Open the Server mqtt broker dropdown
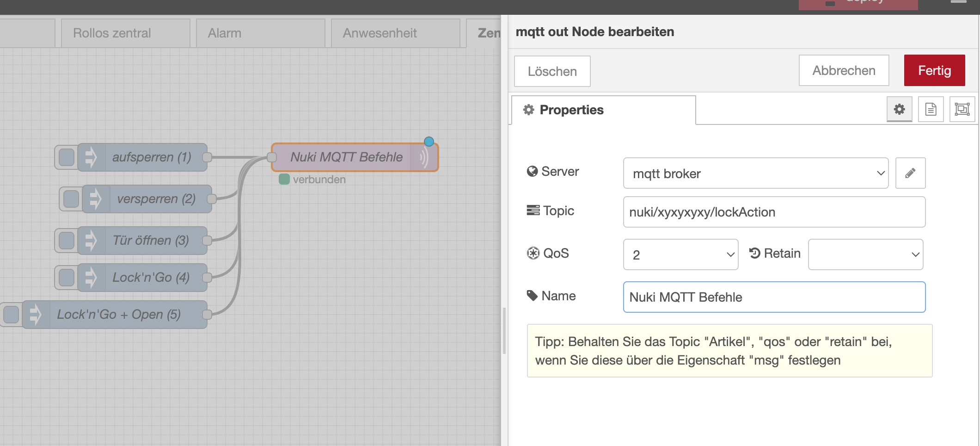This screenshot has width=980, height=446. (755, 173)
